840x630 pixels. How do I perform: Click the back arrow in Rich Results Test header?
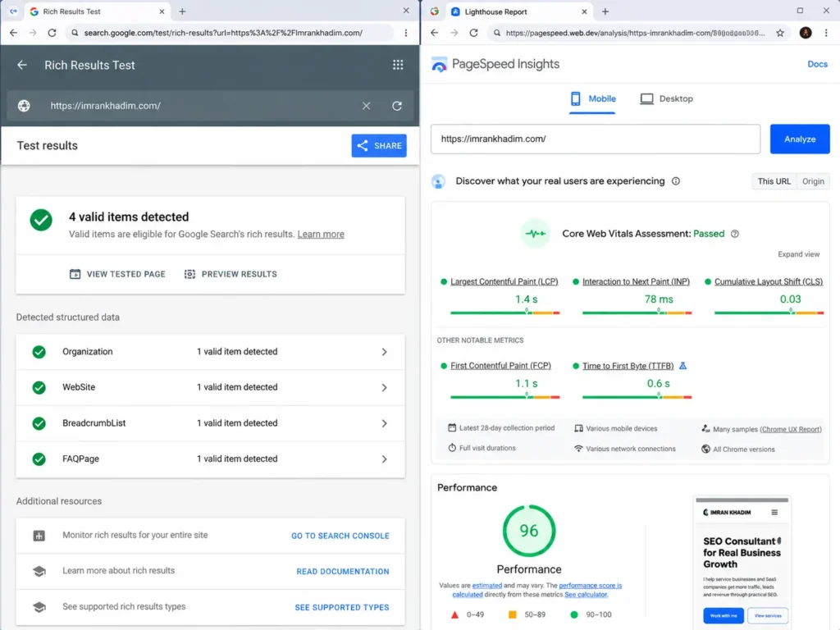22,65
